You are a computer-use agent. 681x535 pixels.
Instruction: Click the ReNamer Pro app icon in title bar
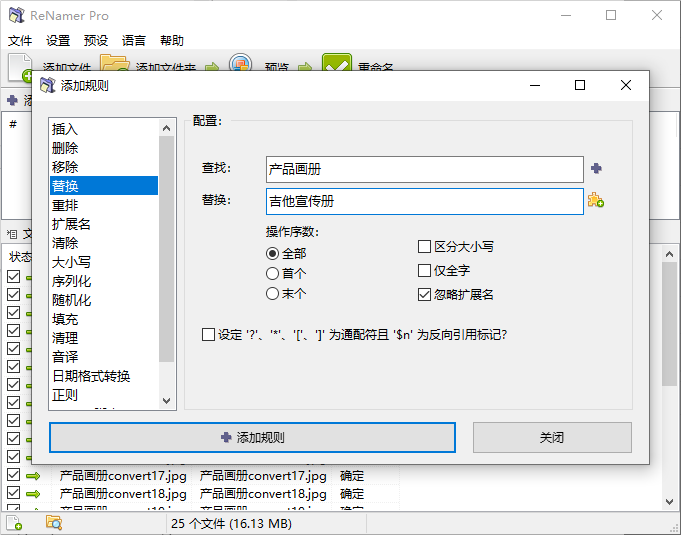tap(17, 15)
